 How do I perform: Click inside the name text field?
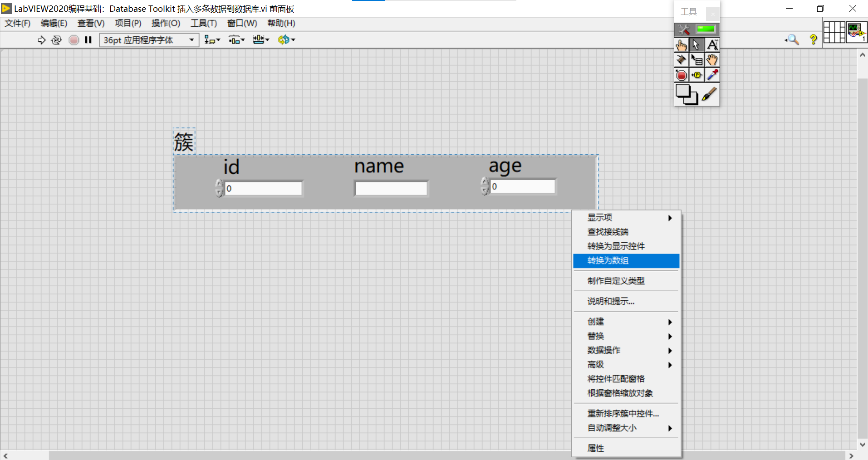click(391, 187)
